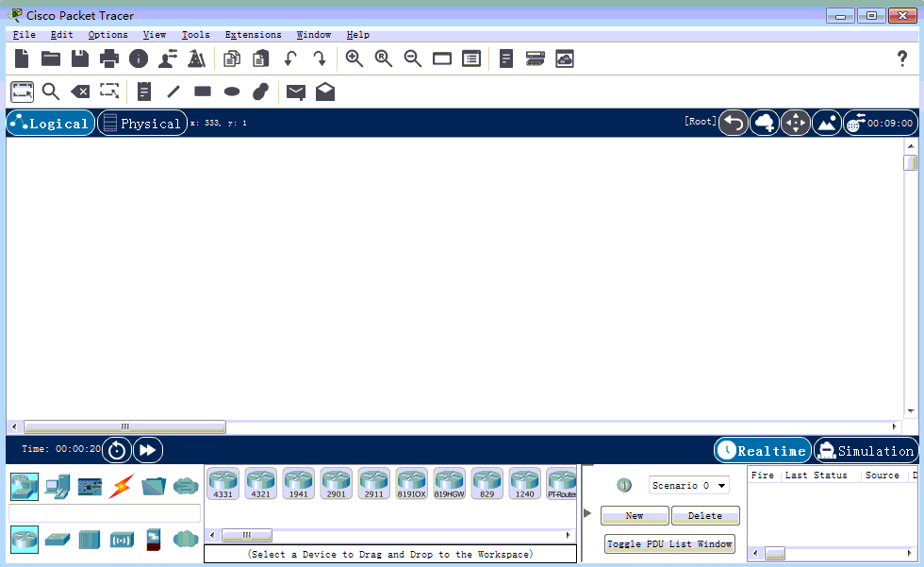Select the Resize Shape tool

(x=109, y=91)
